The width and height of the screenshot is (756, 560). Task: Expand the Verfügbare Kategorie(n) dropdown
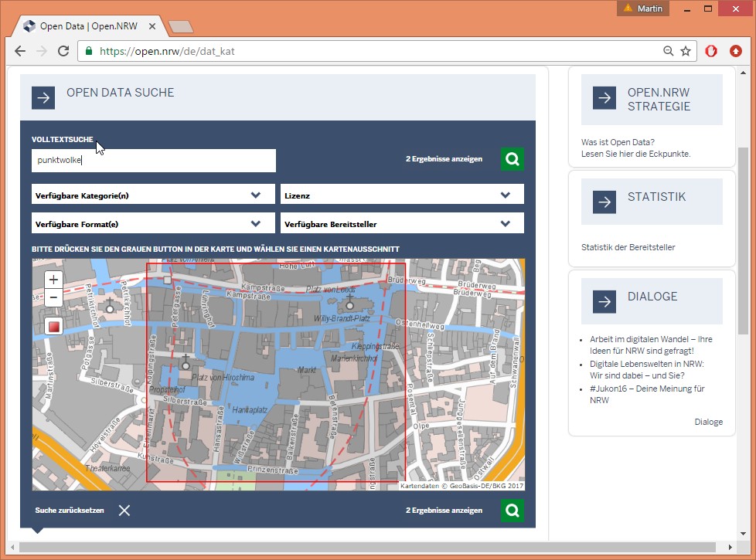pyautogui.click(x=153, y=195)
